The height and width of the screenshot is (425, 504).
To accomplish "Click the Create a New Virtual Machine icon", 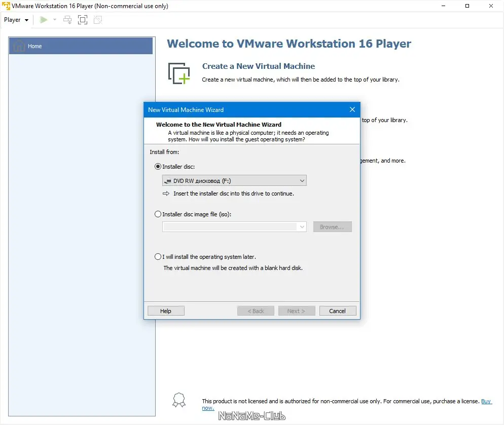I will point(179,73).
